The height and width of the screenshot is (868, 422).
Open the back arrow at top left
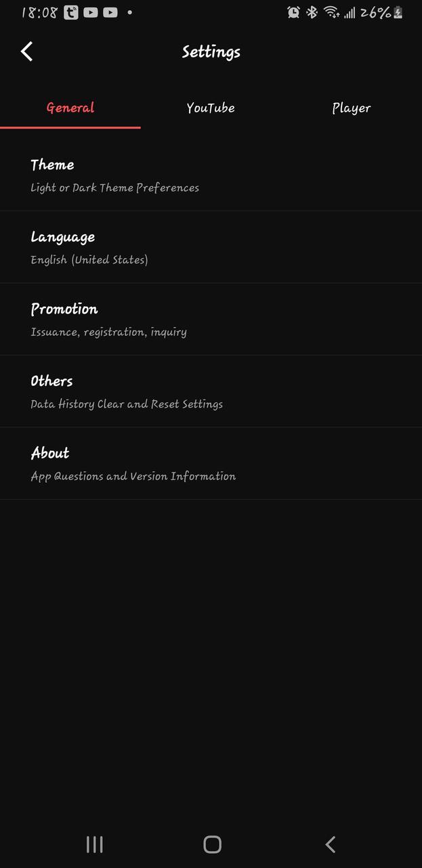click(x=26, y=51)
